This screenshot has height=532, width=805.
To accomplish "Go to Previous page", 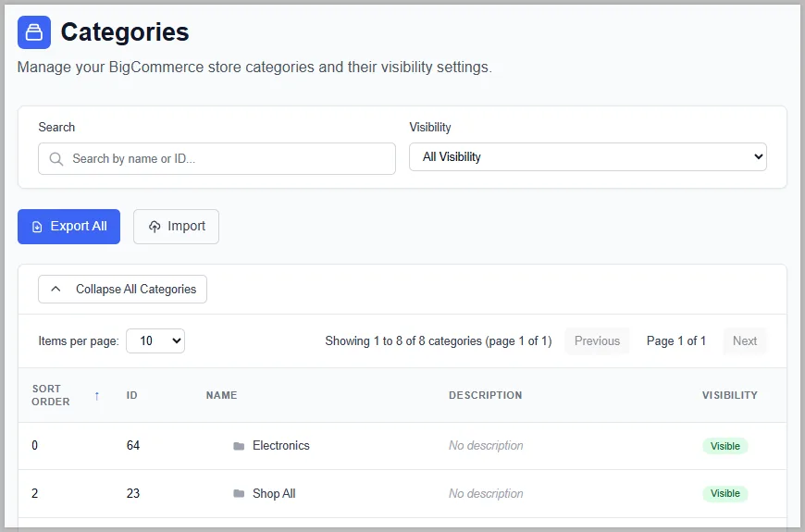I will pos(597,341).
